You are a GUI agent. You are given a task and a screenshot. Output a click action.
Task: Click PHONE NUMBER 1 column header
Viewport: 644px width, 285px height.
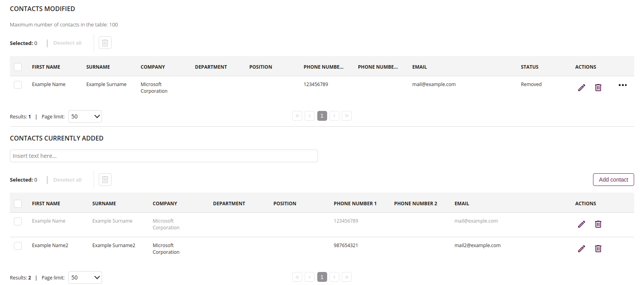tap(355, 204)
